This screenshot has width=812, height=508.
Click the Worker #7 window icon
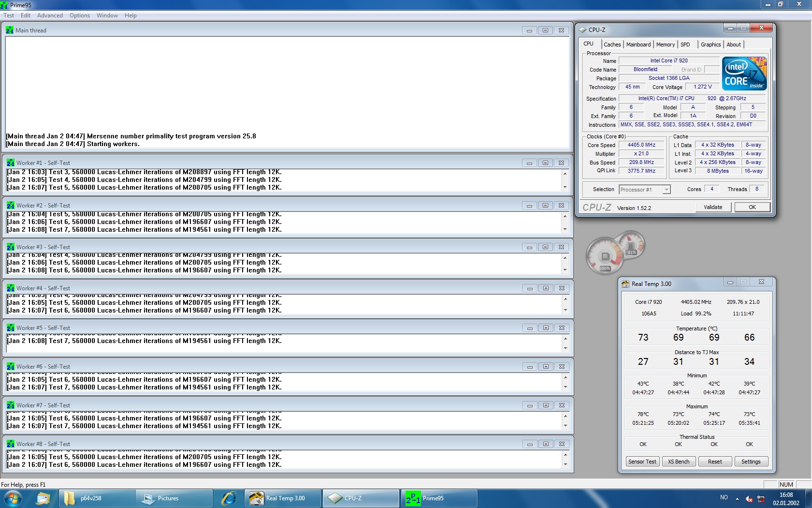(10, 405)
